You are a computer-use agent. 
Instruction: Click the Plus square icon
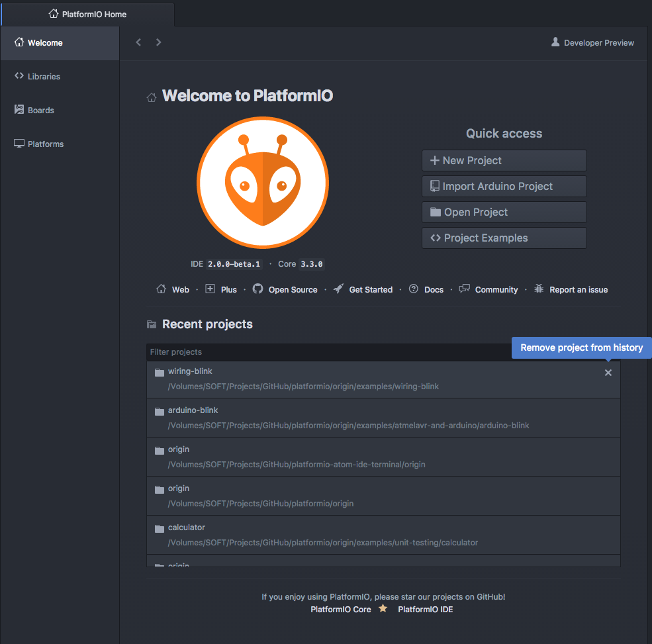[210, 289]
